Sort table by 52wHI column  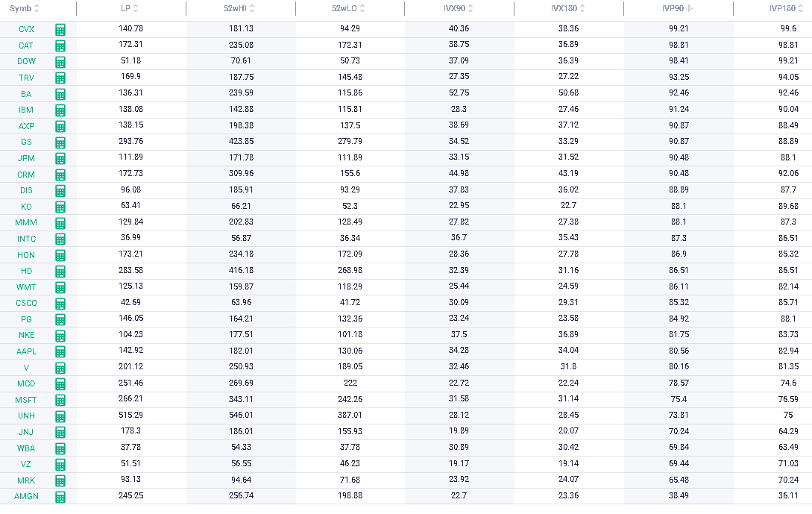click(239, 8)
